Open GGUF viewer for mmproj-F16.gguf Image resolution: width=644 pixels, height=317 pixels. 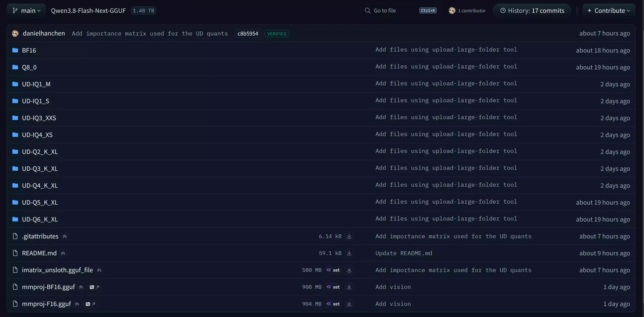90,304
